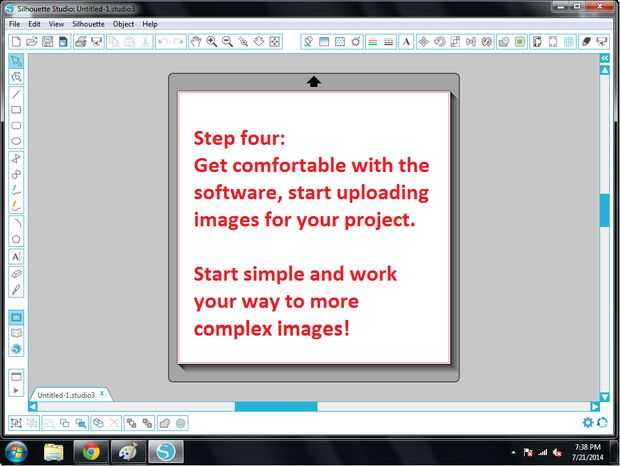Click the vertical scrollbar blue thumb
This screenshot has height=466, width=620.
coord(604,210)
